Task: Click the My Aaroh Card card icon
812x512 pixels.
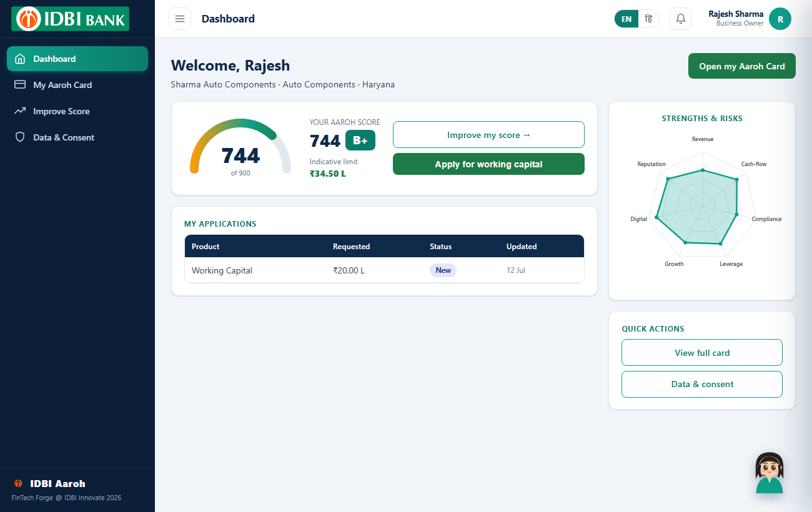Action: point(20,85)
